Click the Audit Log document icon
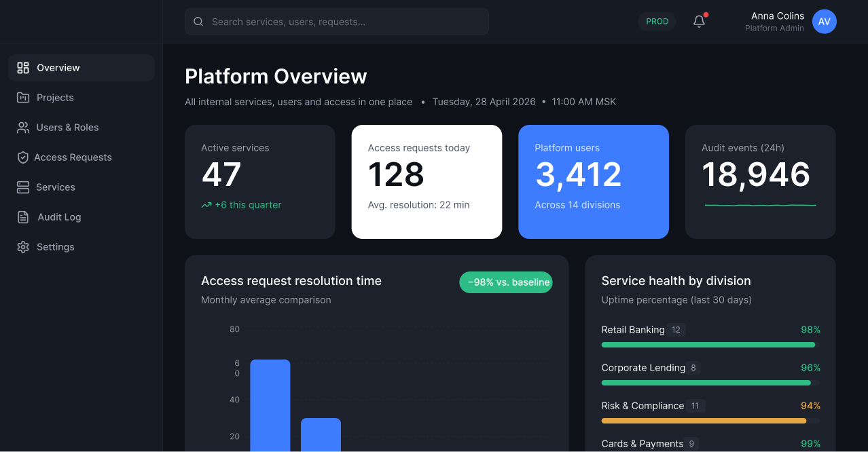 [x=23, y=217]
